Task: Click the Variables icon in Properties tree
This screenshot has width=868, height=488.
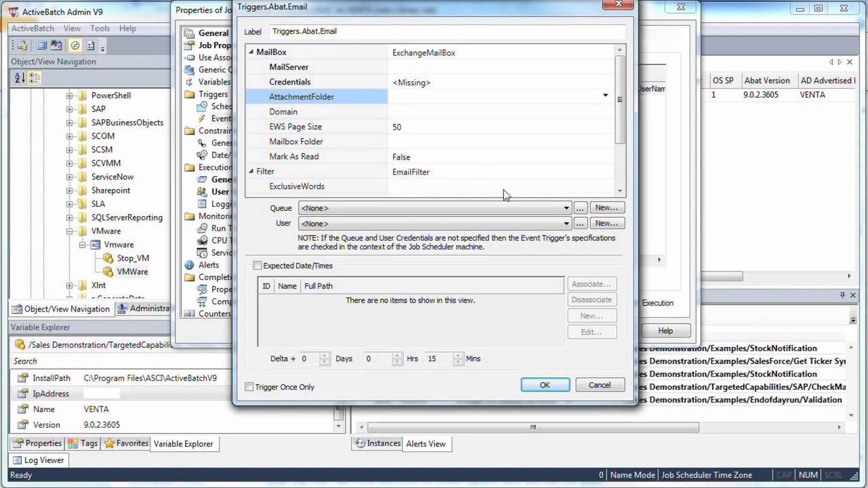Action: (x=189, y=82)
